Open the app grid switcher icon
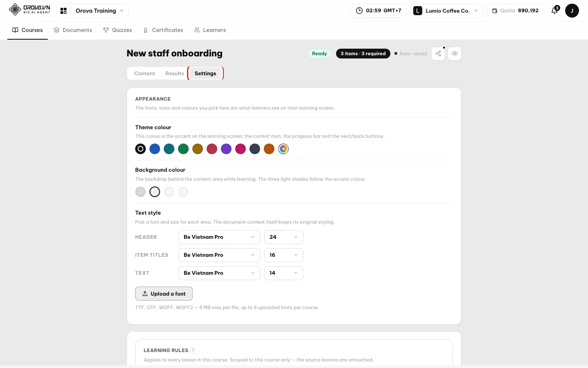Image resolution: width=588 pixels, height=368 pixels. tap(64, 11)
